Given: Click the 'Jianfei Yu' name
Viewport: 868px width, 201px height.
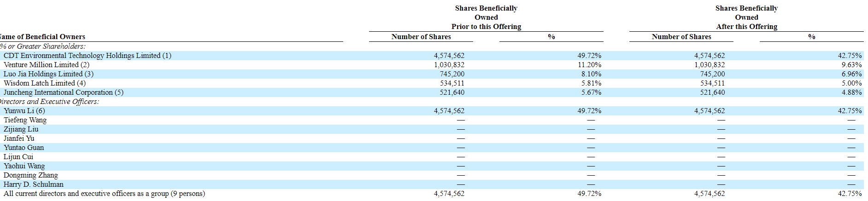Looking at the screenshot, I should pos(19,138).
